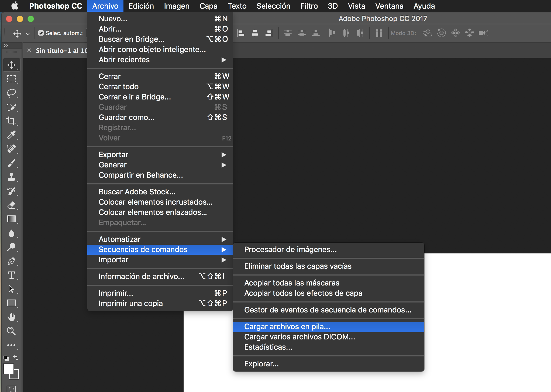
Task: Swap foreground and background colors
Action: click(16, 358)
